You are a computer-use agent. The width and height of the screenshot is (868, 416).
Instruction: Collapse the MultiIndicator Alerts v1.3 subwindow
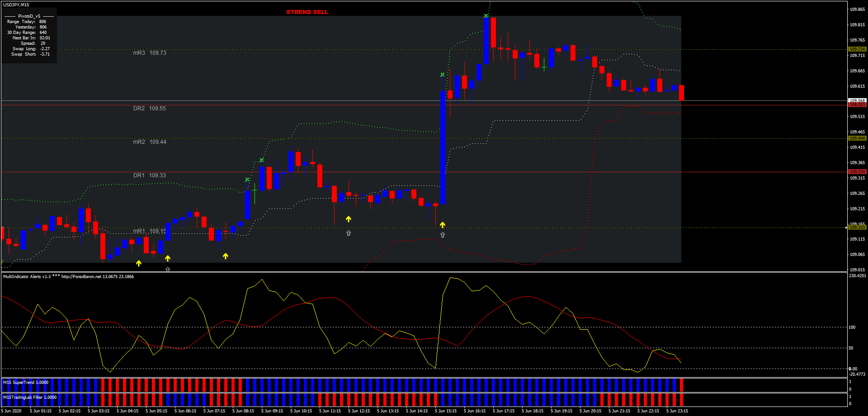click(27, 276)
